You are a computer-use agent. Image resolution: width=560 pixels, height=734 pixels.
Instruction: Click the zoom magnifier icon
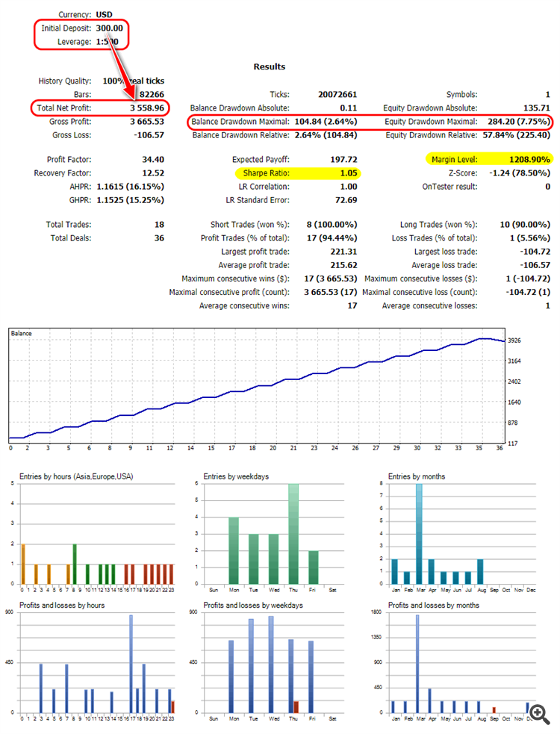(x=539, y=715)
